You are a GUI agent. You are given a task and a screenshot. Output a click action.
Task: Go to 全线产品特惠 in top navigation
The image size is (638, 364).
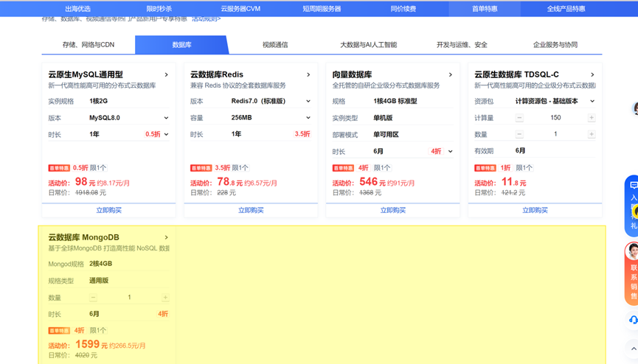[x=566, y=9]
